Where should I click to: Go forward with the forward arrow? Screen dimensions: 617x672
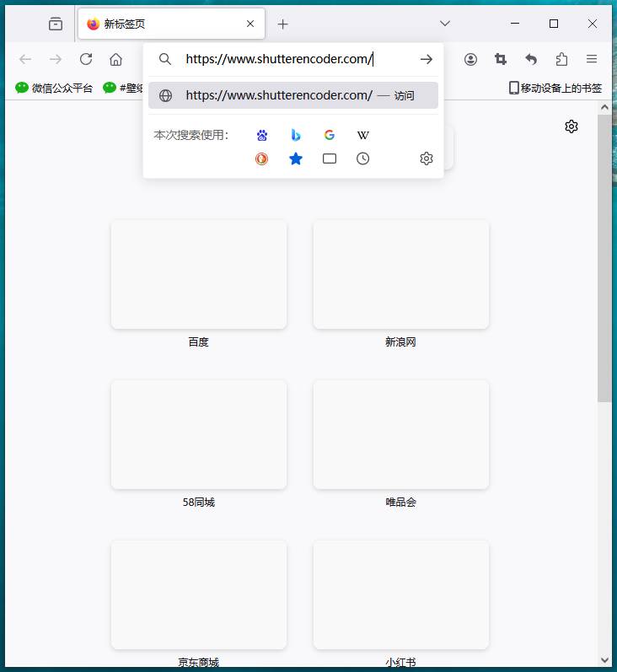click(56, 59)
